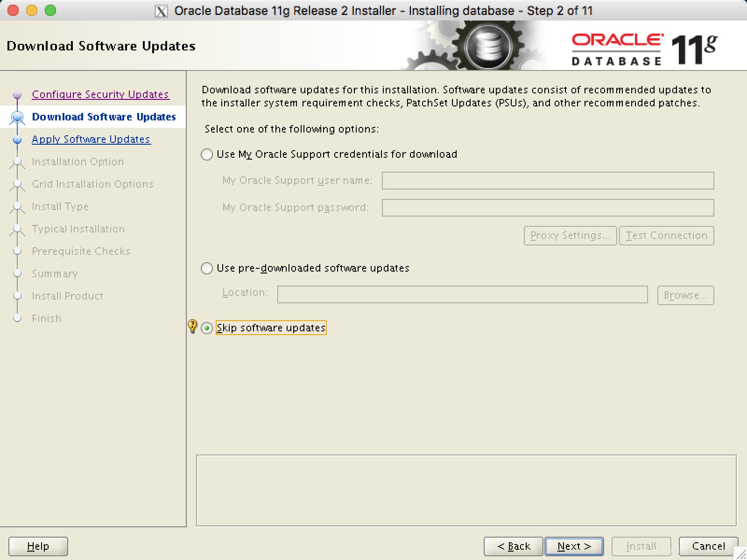Maximize the installer window with green button

click(x=50, y=10)
